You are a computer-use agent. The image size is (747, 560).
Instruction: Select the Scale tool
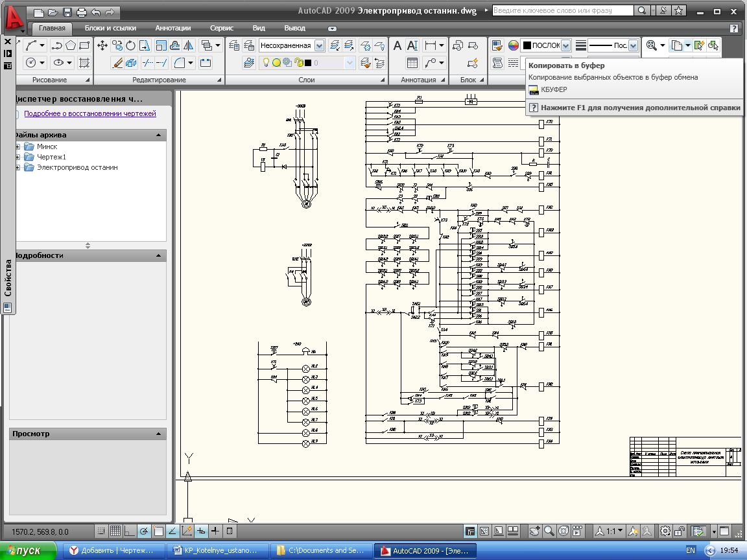pos(161,46)
